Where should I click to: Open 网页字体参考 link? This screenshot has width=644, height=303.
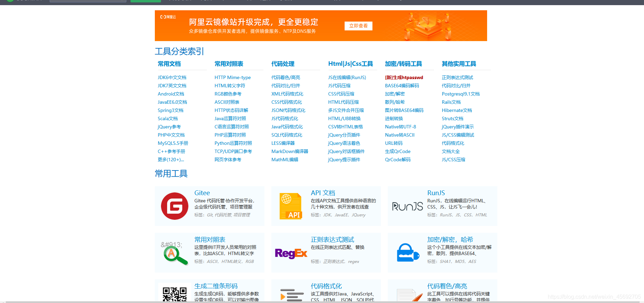228,160
